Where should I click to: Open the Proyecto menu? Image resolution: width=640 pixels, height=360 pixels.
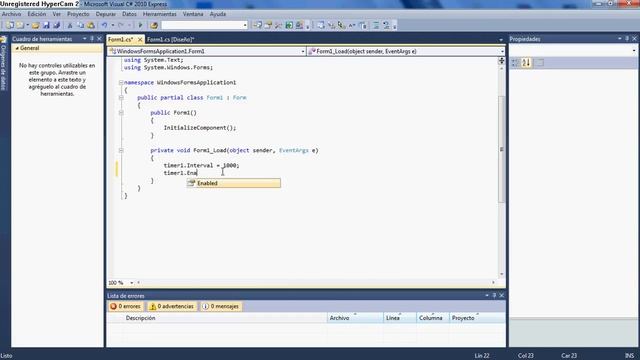78,14
